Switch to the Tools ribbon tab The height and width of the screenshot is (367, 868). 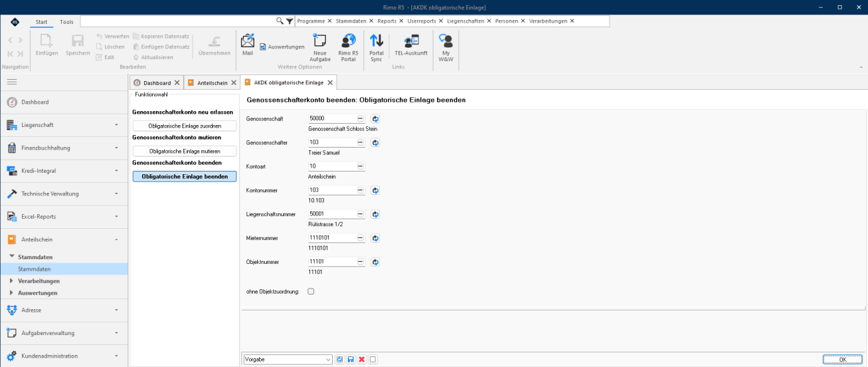[x=66, y=22]
